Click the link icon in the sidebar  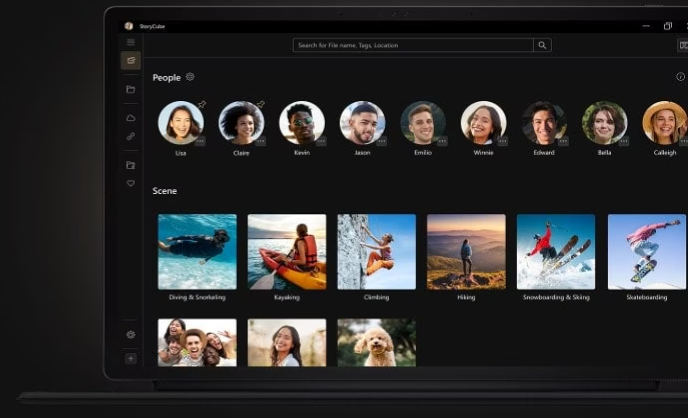click(130, 136)
